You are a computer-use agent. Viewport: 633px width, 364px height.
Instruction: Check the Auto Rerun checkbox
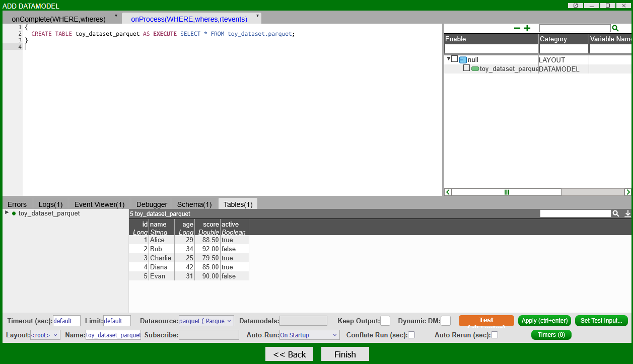click(495, 335)
